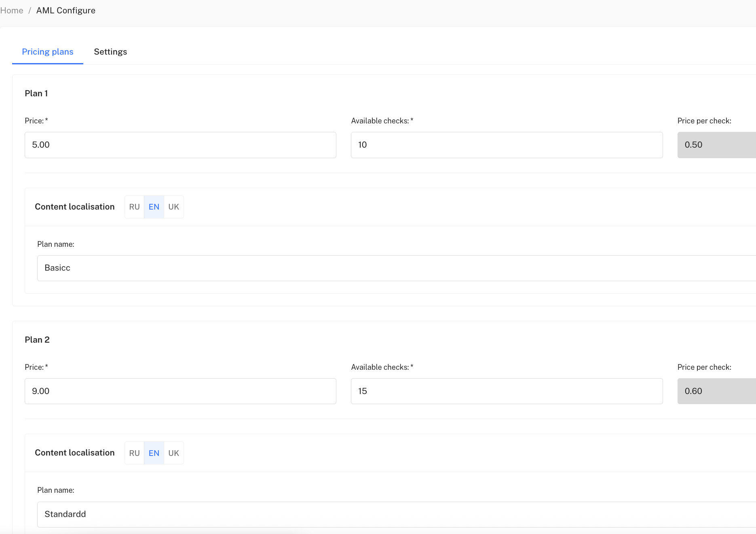This screenshot has height=534, width=756.
Task: Focus Plan 1 Available checks input
Action: pyautogui.click(x=507, y=145)
